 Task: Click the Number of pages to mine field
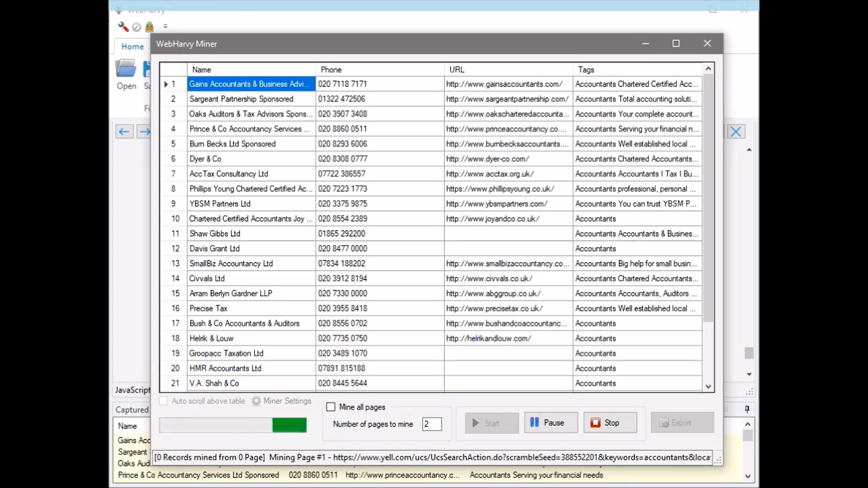432,424
